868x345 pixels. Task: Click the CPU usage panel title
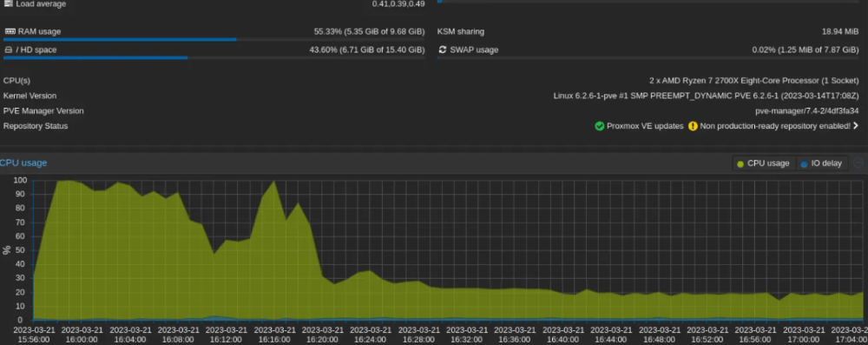[x=23, y=163]
